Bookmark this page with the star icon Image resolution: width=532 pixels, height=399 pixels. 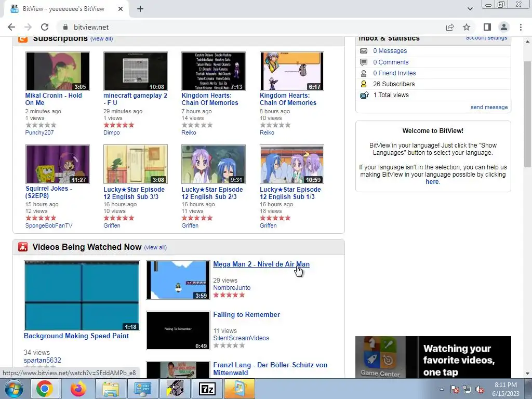[467, 27]
